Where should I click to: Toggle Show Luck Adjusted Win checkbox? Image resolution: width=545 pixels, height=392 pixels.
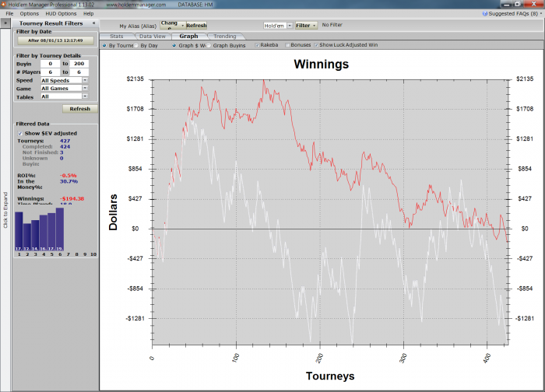[x=316, y=45]
